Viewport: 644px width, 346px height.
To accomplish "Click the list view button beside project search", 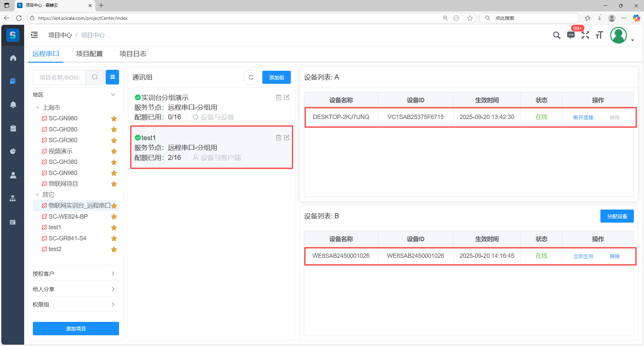I will coord(112,77).
